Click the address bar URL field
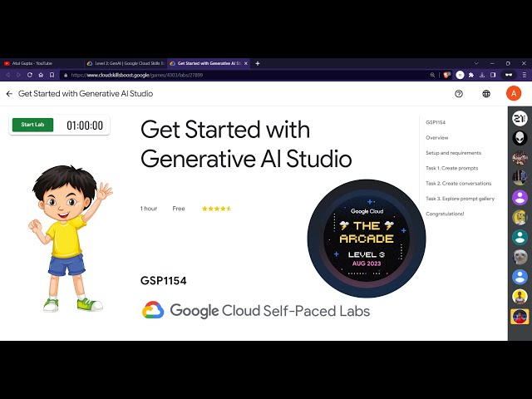This screenshot has width=532, height=399. [x=244, y=75]
